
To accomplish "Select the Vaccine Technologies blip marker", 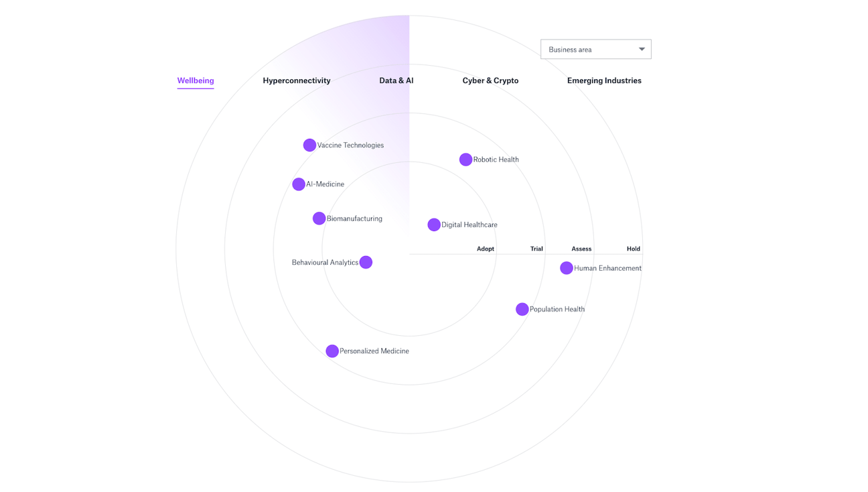I will [309, 145].
